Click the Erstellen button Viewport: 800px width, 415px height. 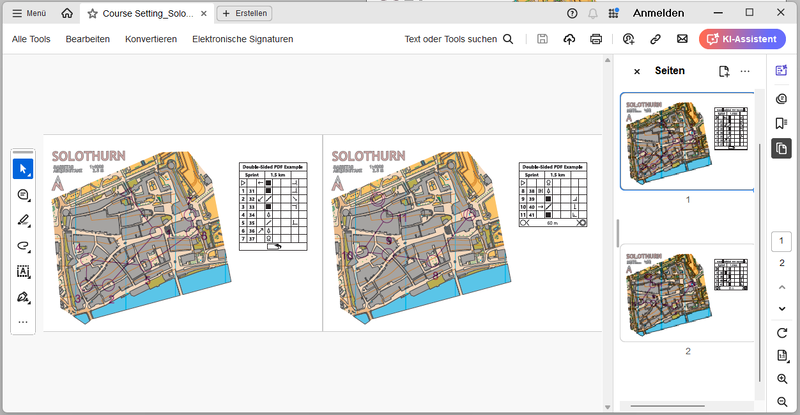pyautogui.click(x=244, y=13)
